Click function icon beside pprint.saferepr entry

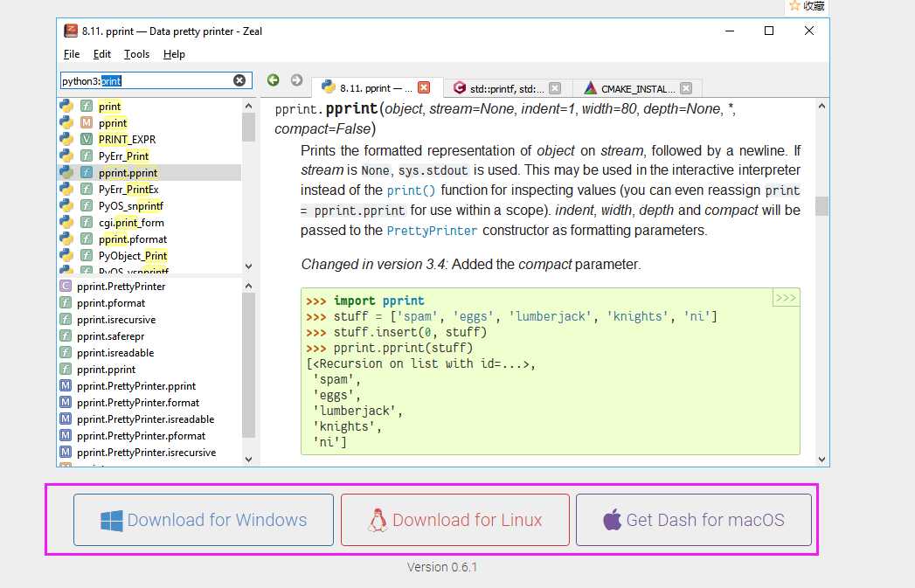66,336
